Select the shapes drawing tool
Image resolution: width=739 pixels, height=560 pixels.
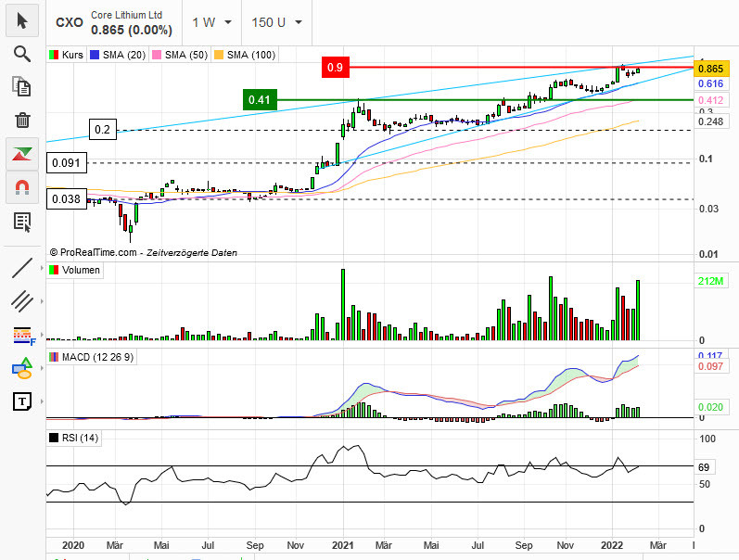point(22,368)
